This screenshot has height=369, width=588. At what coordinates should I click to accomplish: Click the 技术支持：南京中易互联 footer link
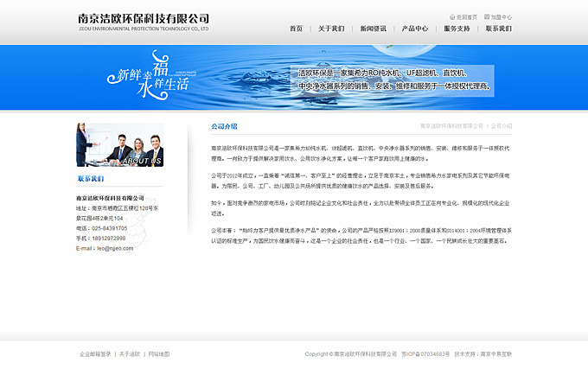point(483,354)
